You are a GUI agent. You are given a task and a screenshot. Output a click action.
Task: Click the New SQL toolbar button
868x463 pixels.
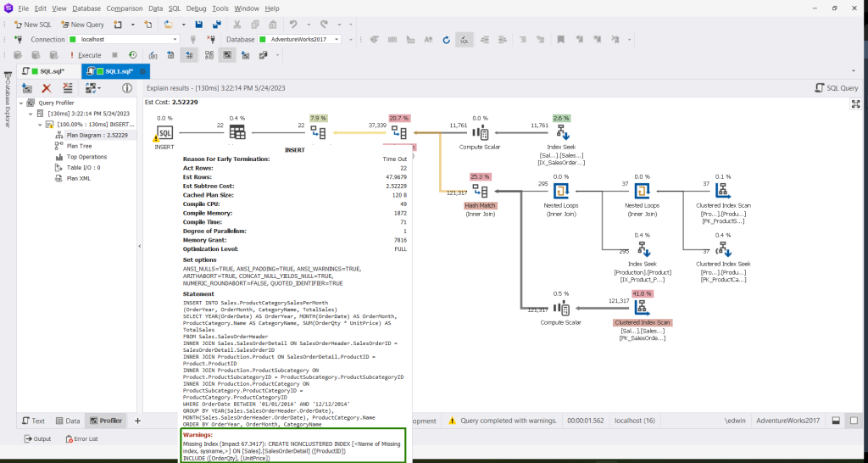[32, 25]
